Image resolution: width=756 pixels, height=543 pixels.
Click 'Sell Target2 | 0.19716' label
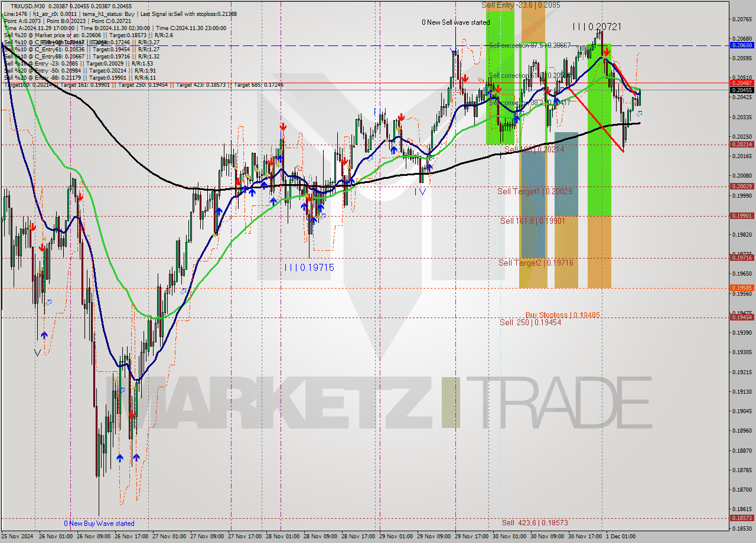(536, 263)
